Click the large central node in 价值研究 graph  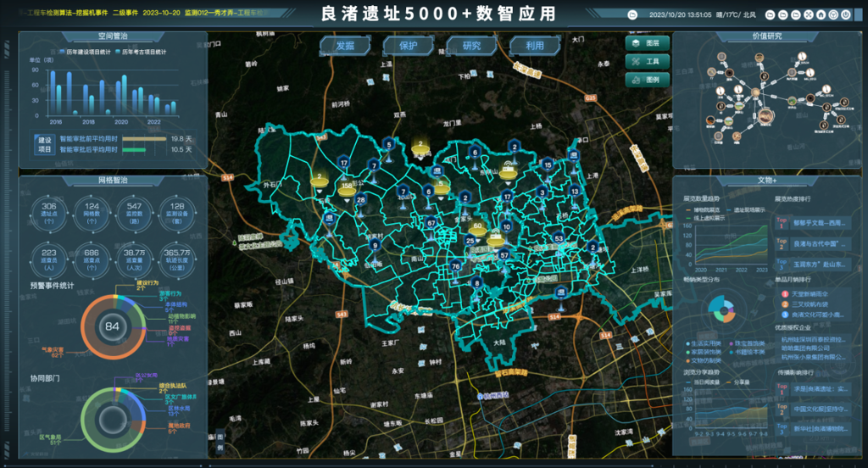click(x=765, y=115)
